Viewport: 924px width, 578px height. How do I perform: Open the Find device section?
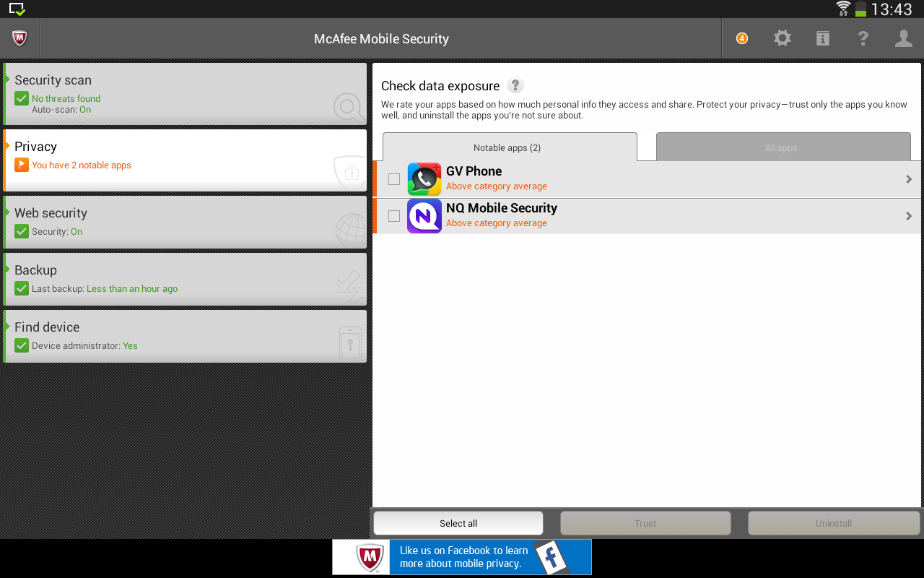coord(186,337)
